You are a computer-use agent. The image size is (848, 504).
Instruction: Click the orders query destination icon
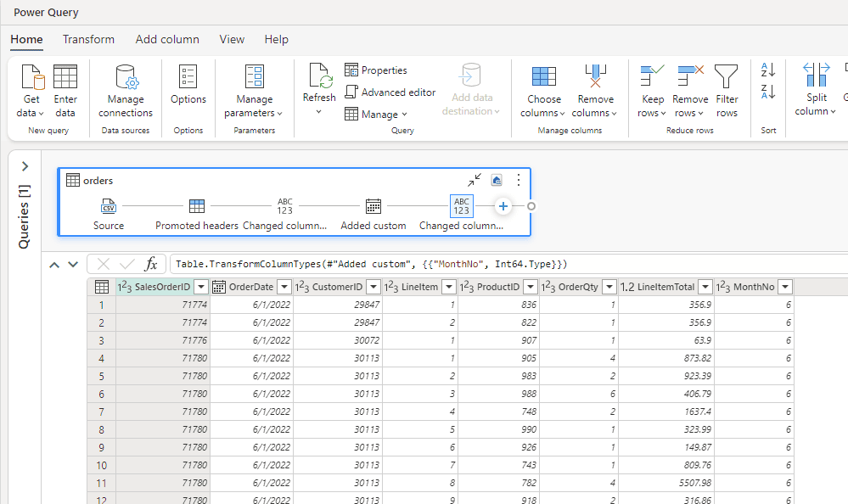click(x=497, y=180)
